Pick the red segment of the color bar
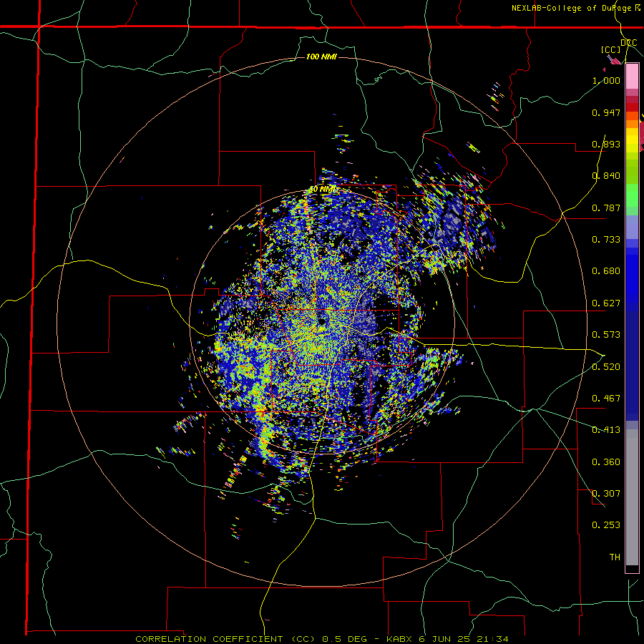Viewport: 644px width, 644px height. click(x=632, y=107)
